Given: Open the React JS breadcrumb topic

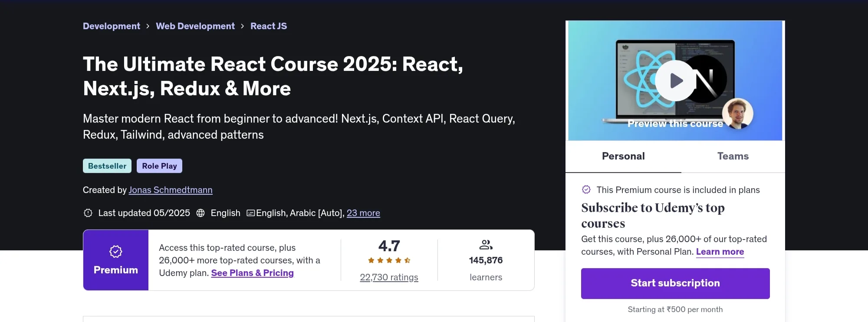Looking at the screenshot, I should [x=269, y=26].
